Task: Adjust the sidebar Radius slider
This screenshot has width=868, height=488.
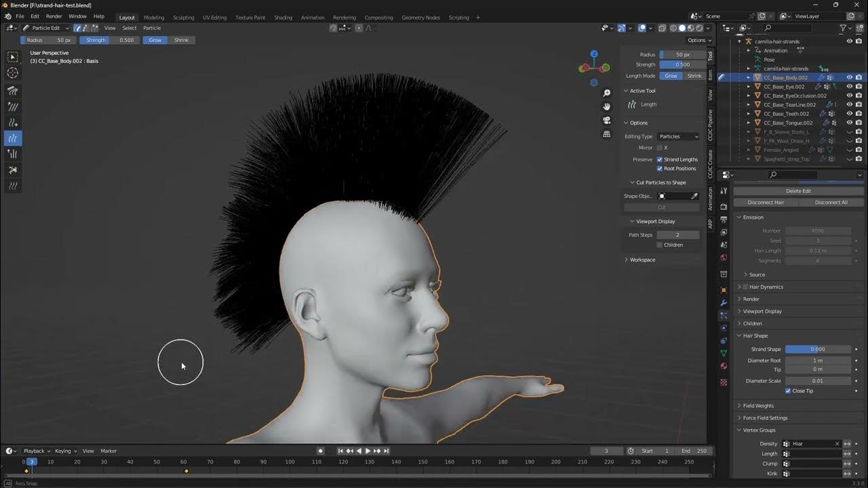Action: coord(681,54)
